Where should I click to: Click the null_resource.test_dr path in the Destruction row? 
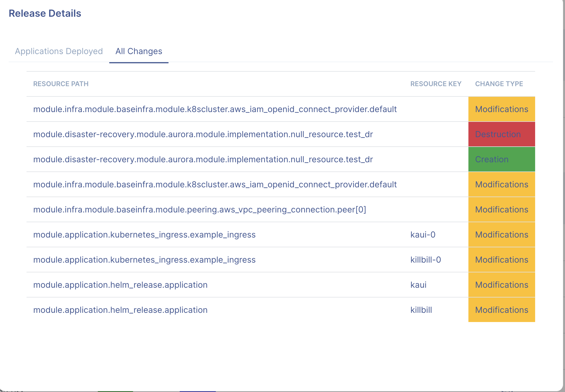pos(203,134)
